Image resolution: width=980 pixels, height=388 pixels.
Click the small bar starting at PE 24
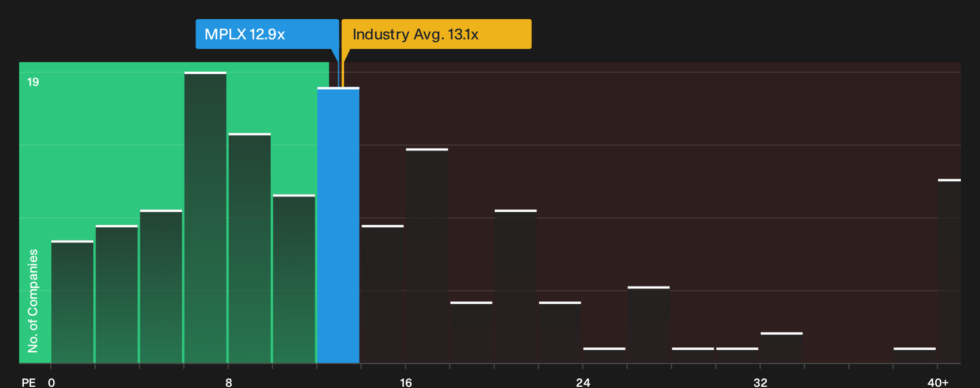tap(604, 355)
